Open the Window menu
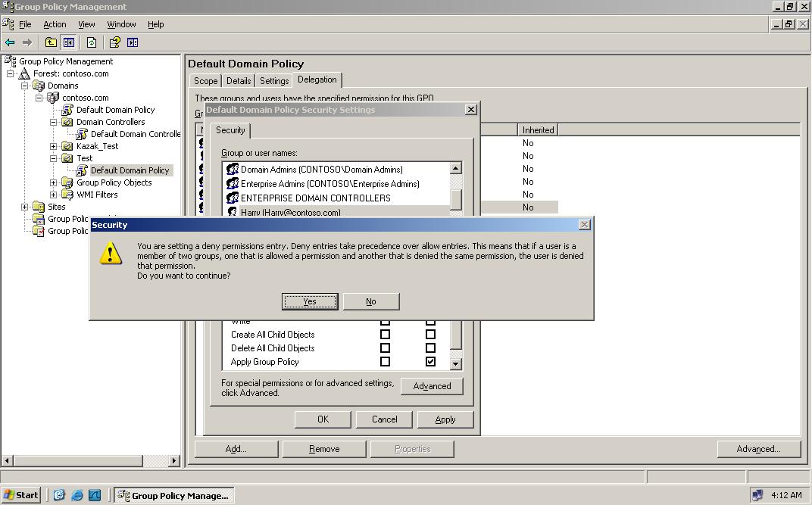 click(121, 24)
